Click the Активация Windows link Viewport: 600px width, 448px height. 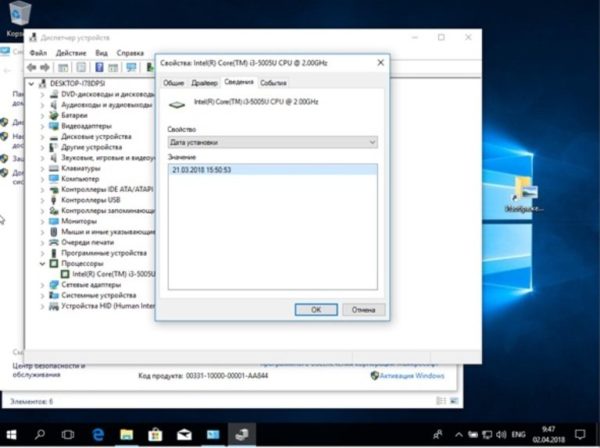(412, 376)
